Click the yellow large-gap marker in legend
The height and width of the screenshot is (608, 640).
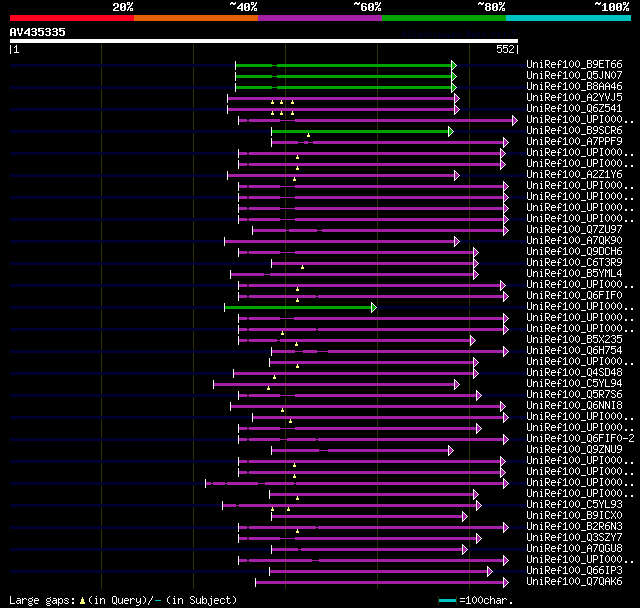pyautogui.click(x=82, y=601)
